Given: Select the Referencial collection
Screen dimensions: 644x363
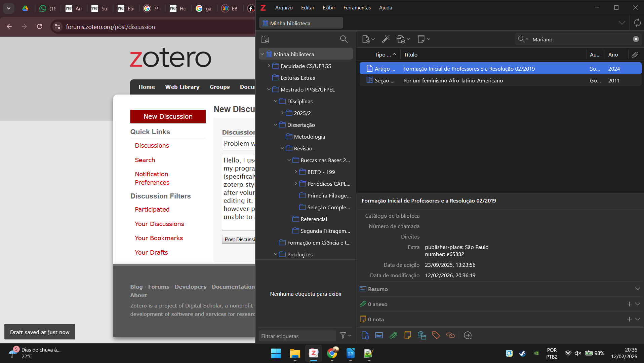Looking at the screenshot, I should [310, 219].
